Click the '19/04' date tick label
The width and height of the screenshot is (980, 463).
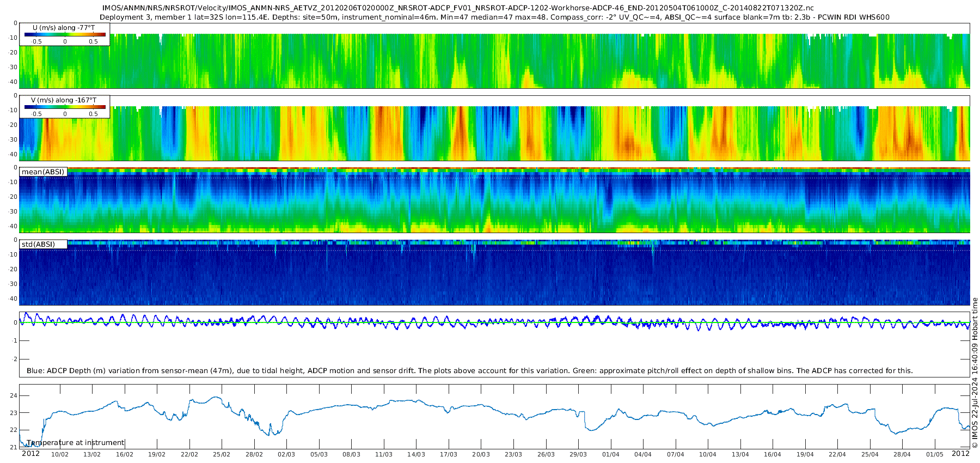tap(805, 454)
